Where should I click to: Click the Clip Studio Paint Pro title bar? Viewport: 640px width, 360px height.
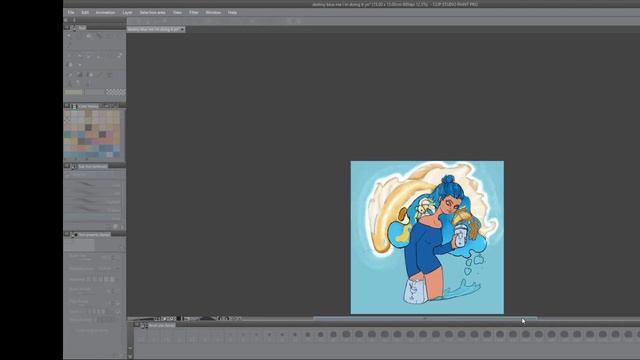395,4
